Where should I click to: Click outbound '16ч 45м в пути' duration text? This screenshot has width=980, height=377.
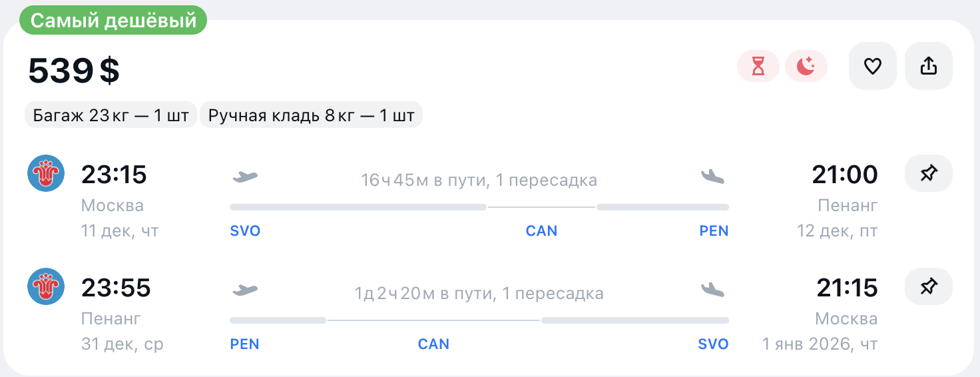pos(479,180)
